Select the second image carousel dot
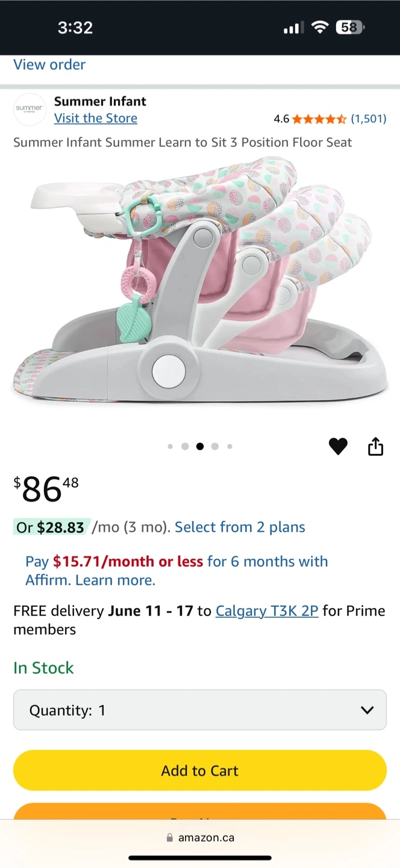Screen dimensions: 400x868 185,447
